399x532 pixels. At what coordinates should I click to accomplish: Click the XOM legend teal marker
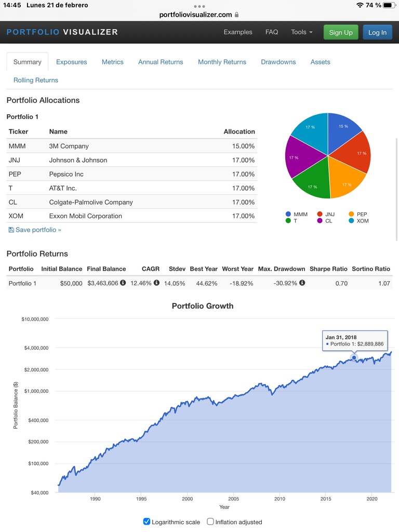(x=351, y=221)
